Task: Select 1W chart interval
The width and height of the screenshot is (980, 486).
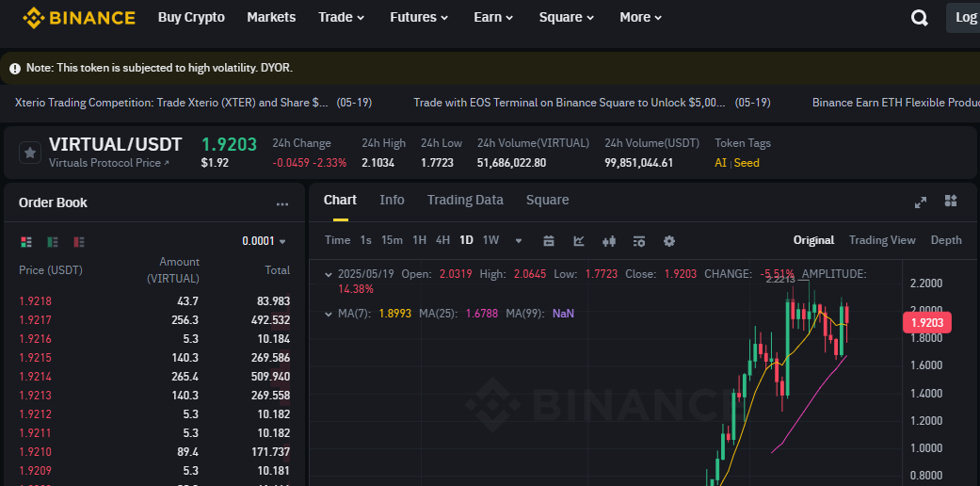Action: [490, 240]
